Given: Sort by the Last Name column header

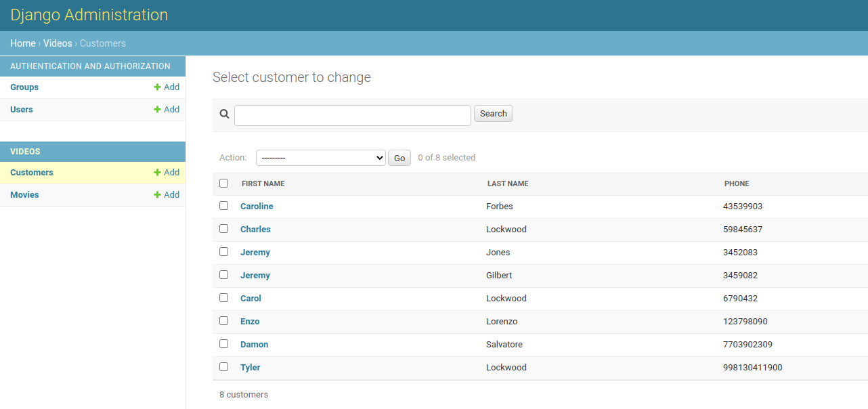Looking at the screenshot, I should coord(508,184).
